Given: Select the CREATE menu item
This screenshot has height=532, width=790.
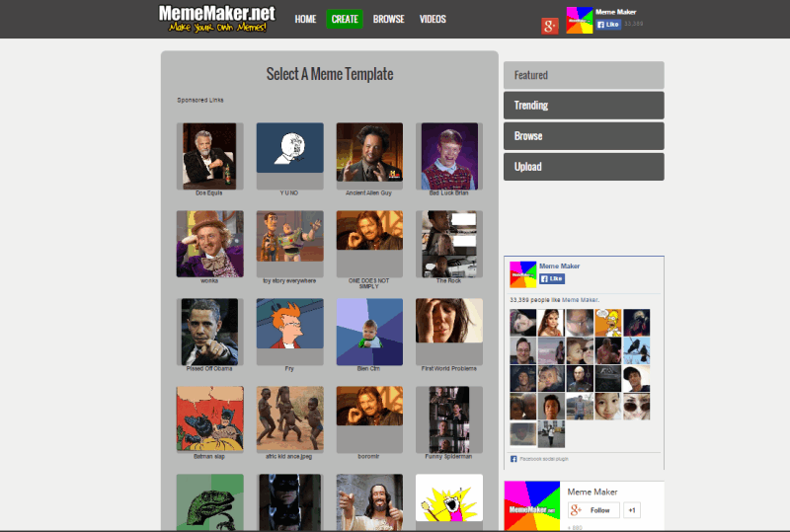Looking at the screenshot, I should 345,19.
